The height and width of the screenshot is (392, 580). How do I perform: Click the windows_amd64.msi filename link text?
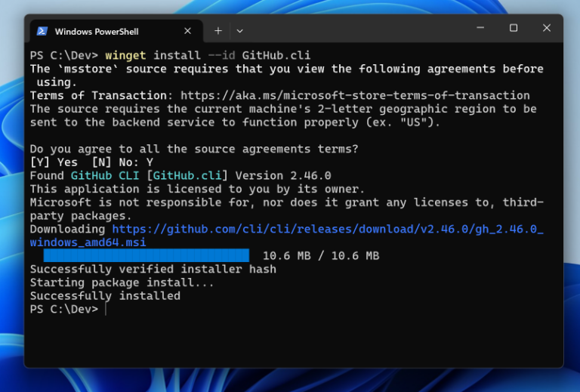click(88, 242)
